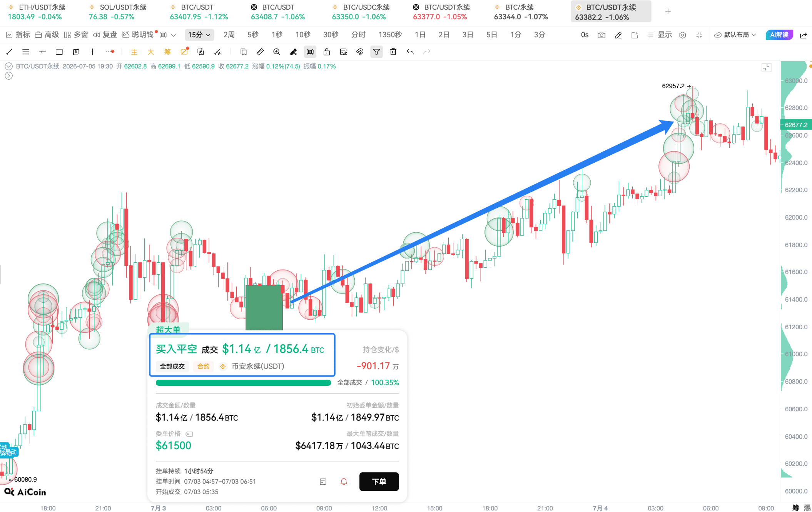Select the 2周 timeframe
This screenshot has height=512, width=812.
point(229,35)
